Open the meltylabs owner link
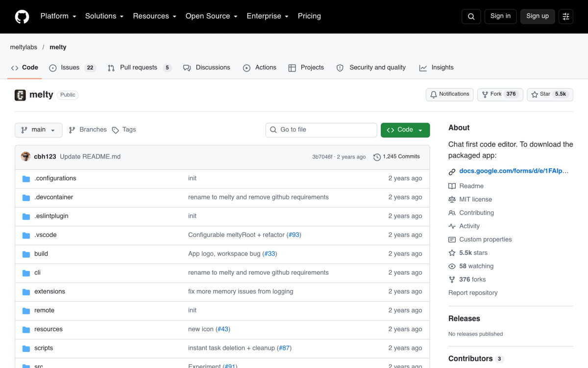This screenshot has width=588, height=368. click(x=24, y=47)
